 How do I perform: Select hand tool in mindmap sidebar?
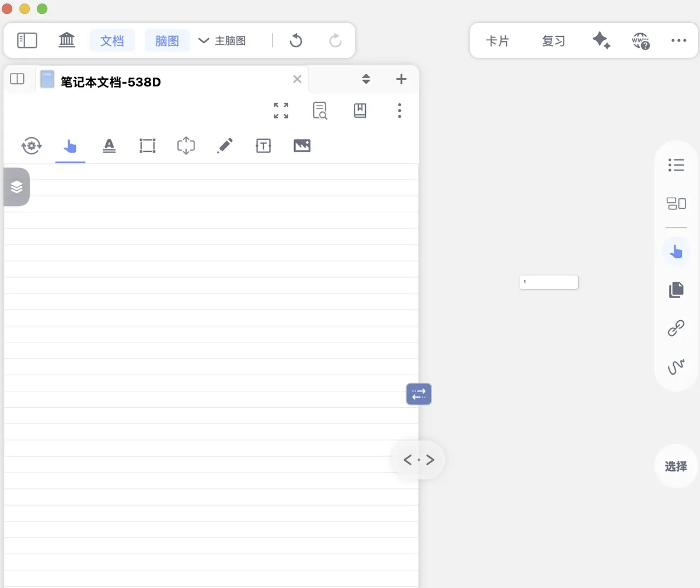[676, 251]
